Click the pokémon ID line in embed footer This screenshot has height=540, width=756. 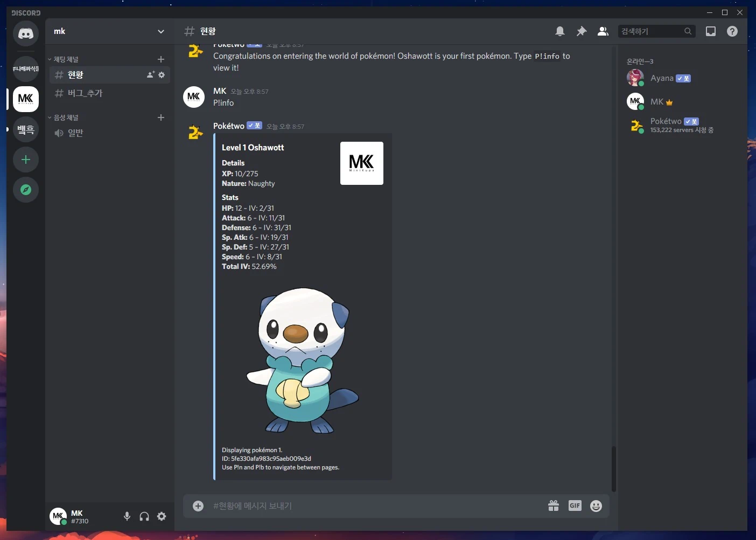click(x=267, y=459)
